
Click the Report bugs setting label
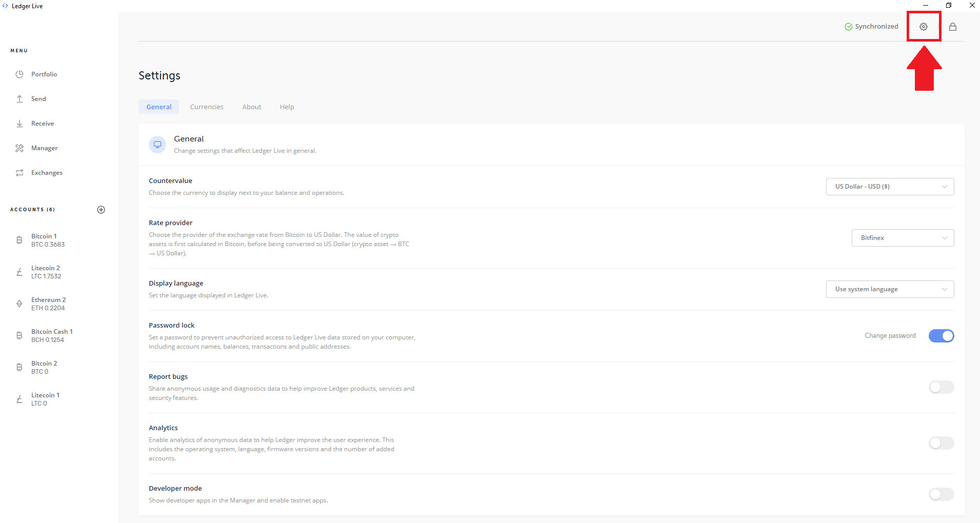[168, 376]
